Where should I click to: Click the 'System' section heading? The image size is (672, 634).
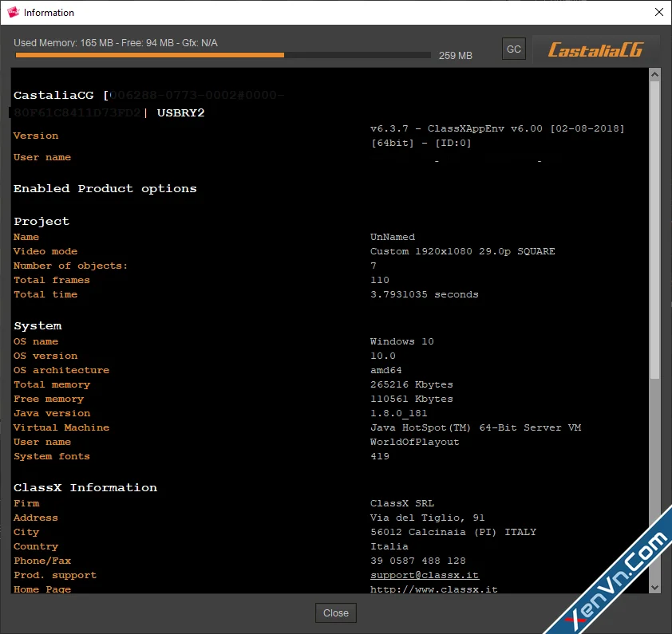pyautogui.click(x=38, y=325)
